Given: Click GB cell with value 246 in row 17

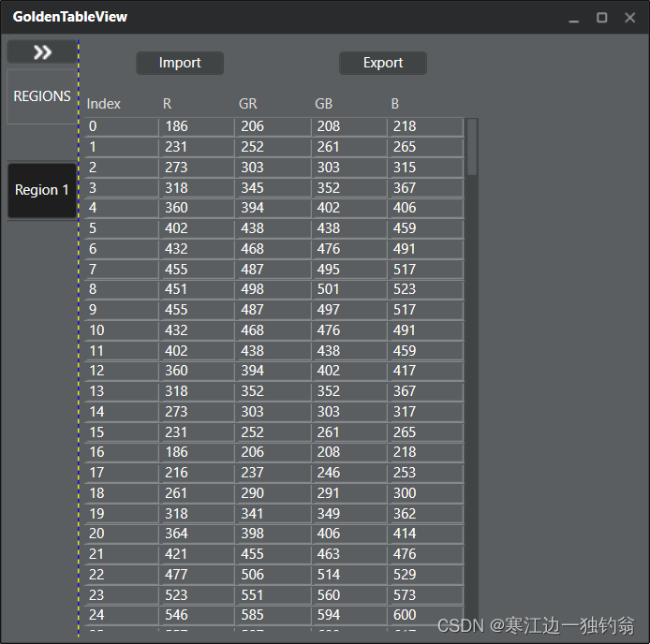Looking at the screenshot, I should (347, 473).
